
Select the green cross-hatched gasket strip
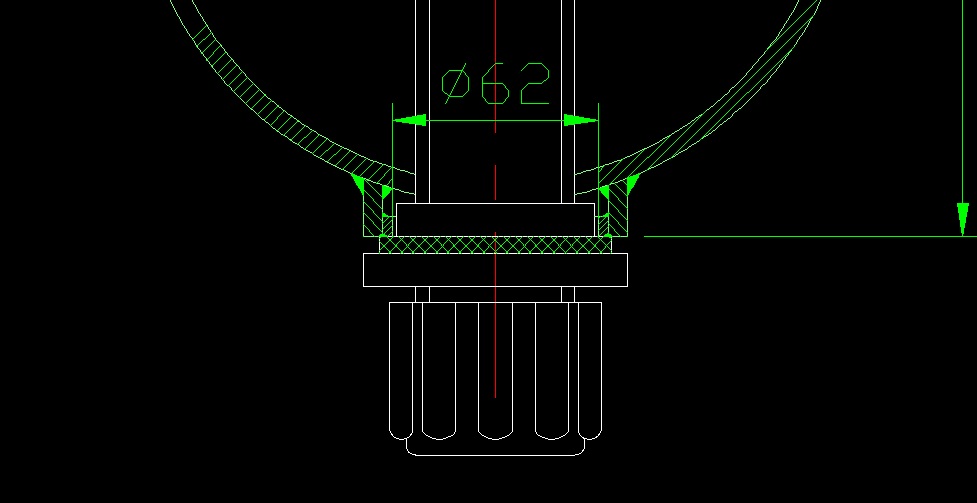[495, 245]
